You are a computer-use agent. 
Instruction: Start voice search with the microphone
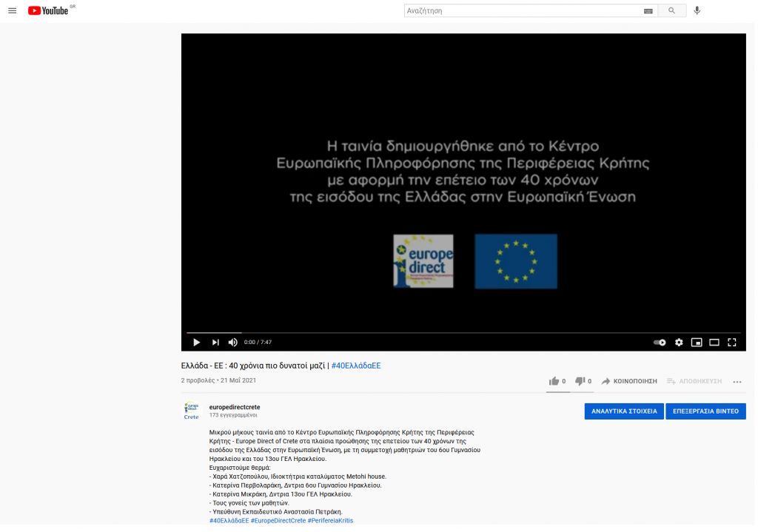697,11
